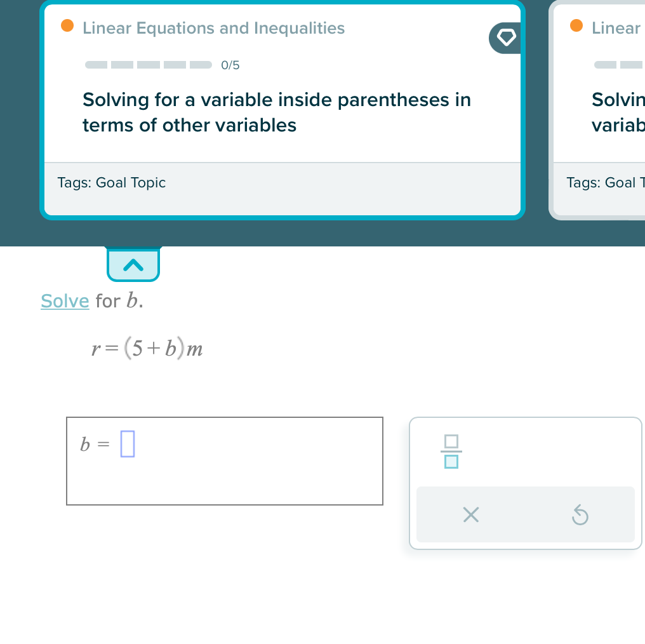Click the 0/5 progress pill bar
This screenshot has height=644, width=645.
pyautogui.click(x=147, y=64)
